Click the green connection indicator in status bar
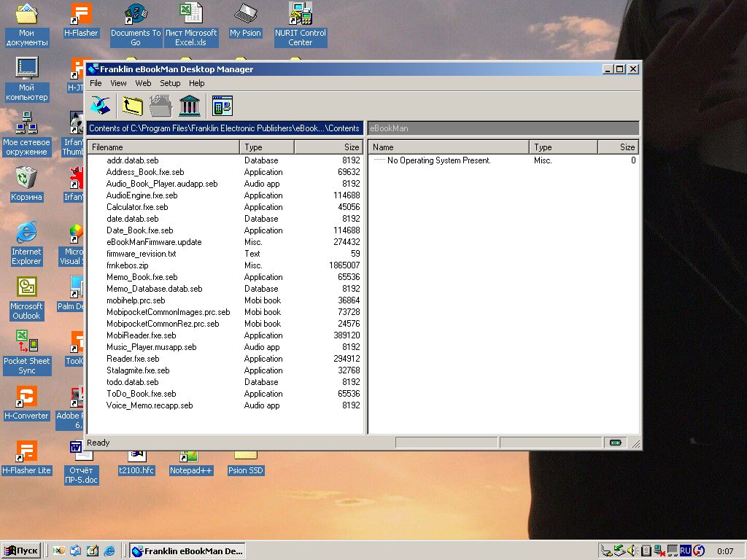 click(x=616, y=443)
